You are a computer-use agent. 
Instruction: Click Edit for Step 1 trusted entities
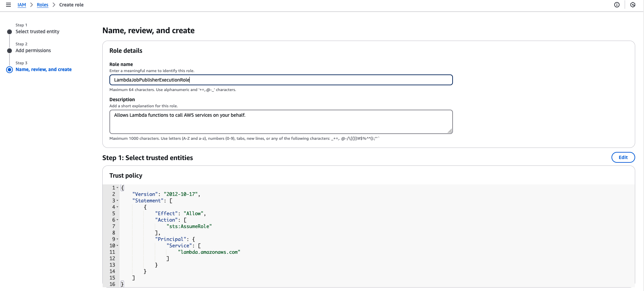coord(623,157)
